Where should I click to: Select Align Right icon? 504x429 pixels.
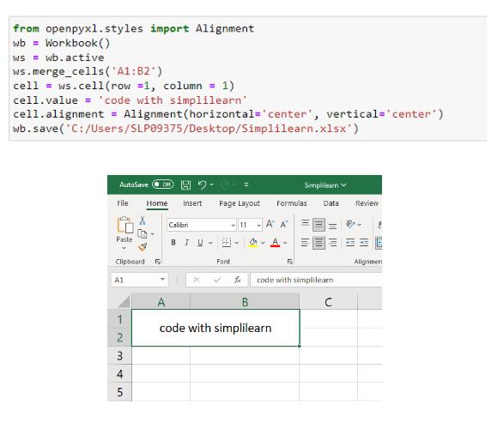[x=332, y=243]
